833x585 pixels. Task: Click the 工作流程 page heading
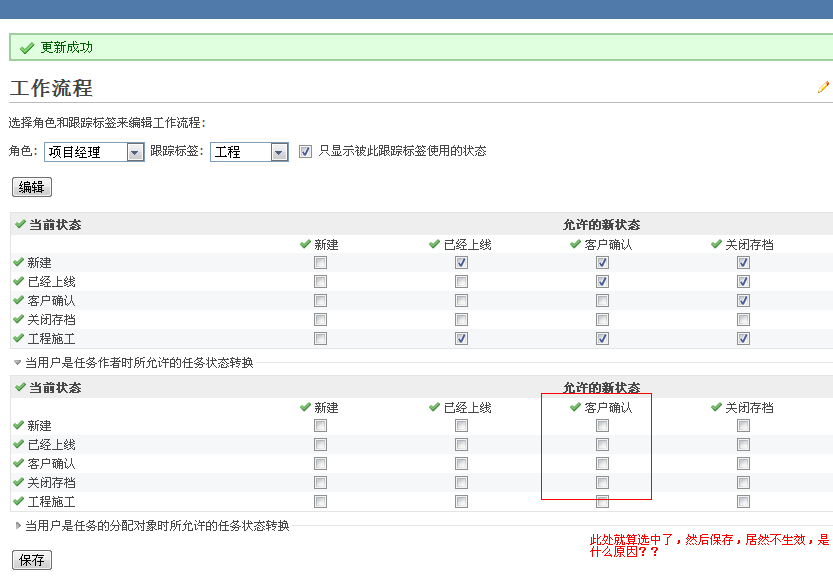51,88
